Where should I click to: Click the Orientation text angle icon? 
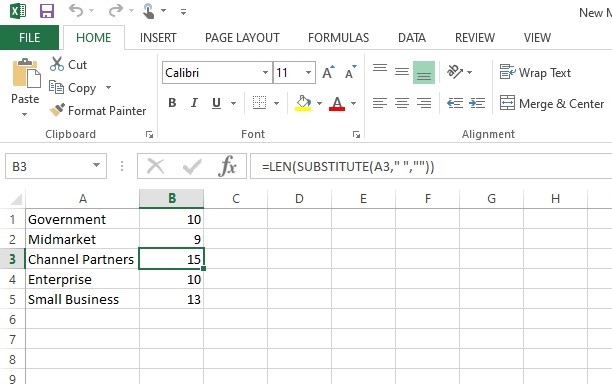point(455,72)
